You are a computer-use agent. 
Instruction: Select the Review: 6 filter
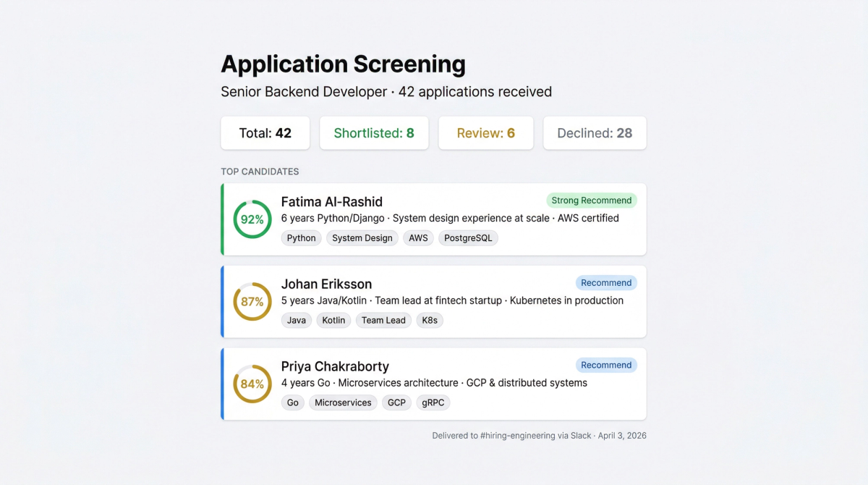pos(485,133)
